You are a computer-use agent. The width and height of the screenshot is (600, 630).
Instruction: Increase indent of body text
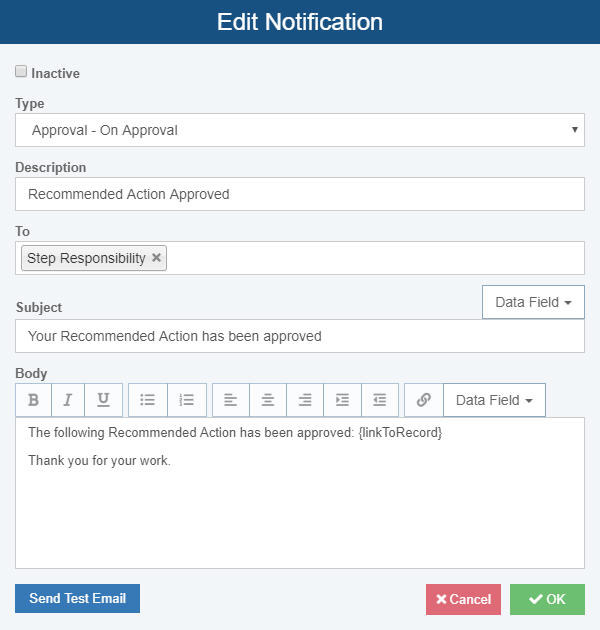(x=342, y=400)
